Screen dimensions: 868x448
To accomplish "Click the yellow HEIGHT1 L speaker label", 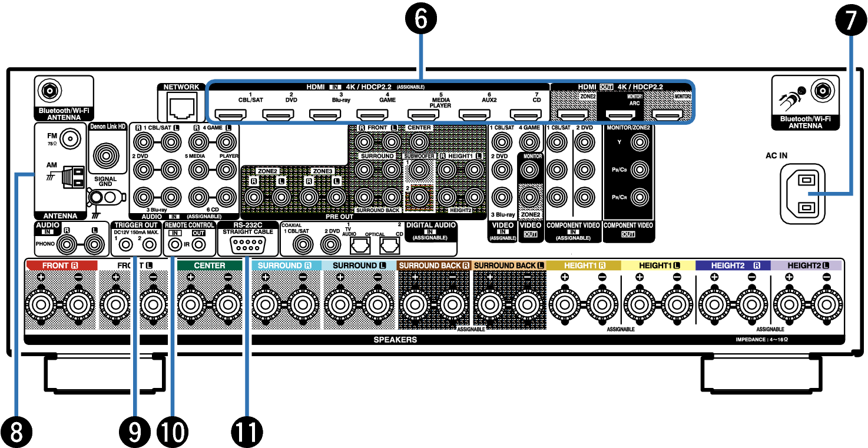I will [x=658, y=266].
